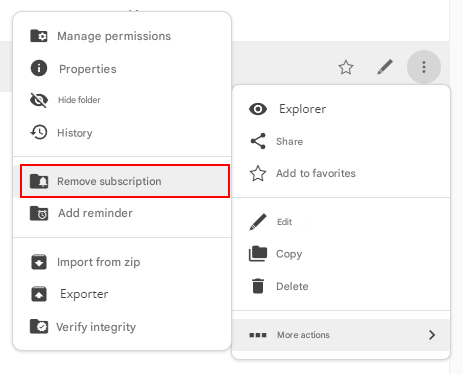Open the three-dot overflow menu button
Screen dimensions: 463x374
(424, 67)
